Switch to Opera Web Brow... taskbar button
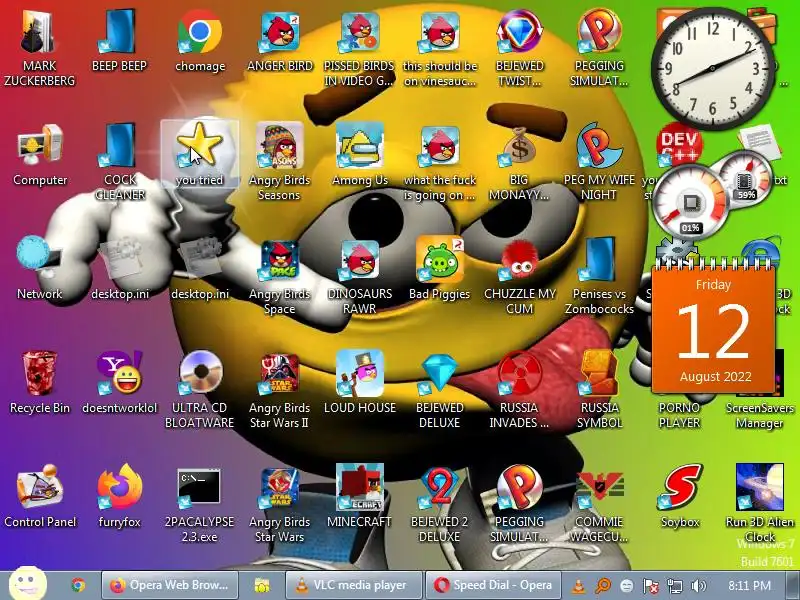The image size is (800, 600). pos(170,585)
